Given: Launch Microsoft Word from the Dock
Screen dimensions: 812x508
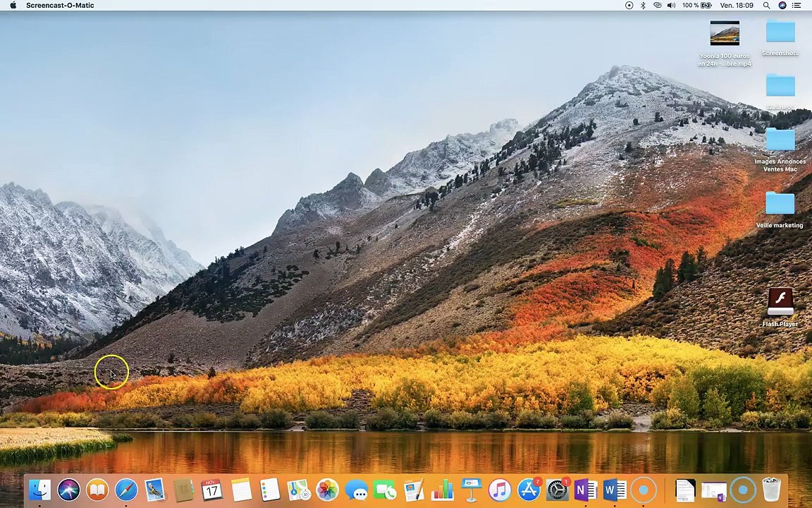Looking at the screenshot, I should point(615,490).
